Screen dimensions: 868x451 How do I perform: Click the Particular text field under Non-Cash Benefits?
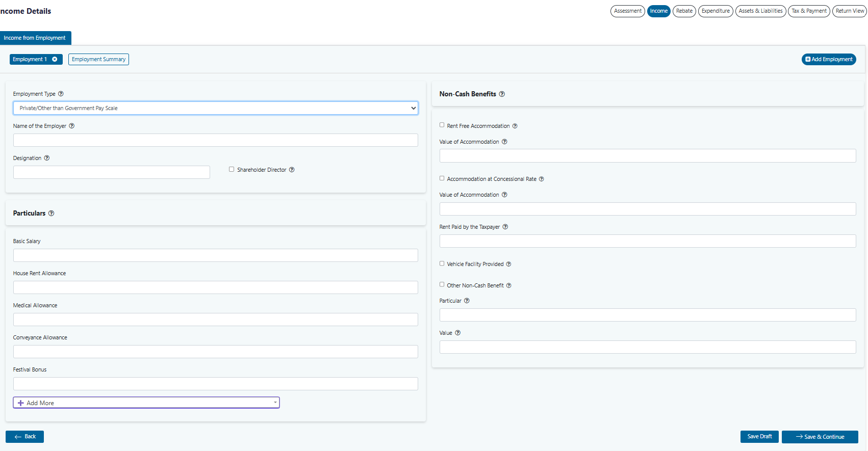(x=648, y=315)
